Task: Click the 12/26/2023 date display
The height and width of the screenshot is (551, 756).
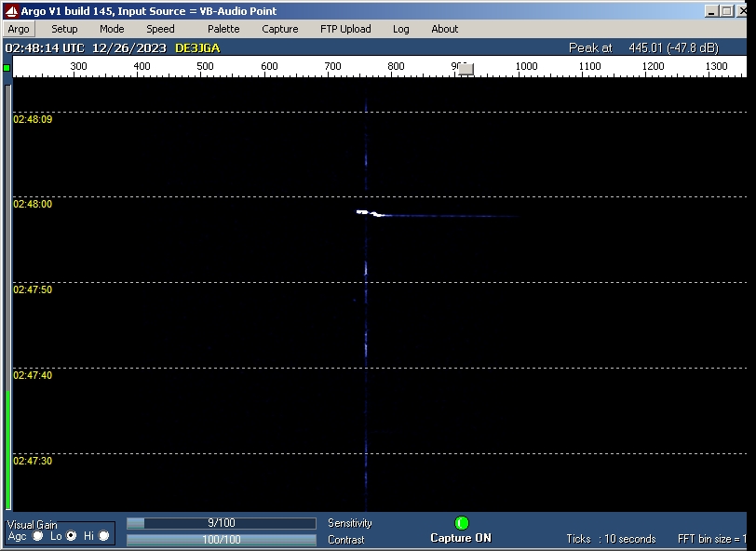Action: click(129, 48)
